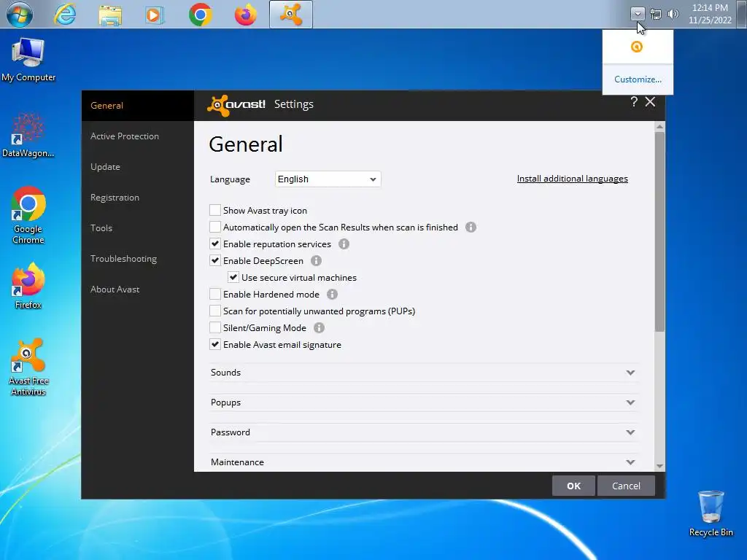Close the Avast Settings window
Screen dimensions: 747x560
coord(650,101)
